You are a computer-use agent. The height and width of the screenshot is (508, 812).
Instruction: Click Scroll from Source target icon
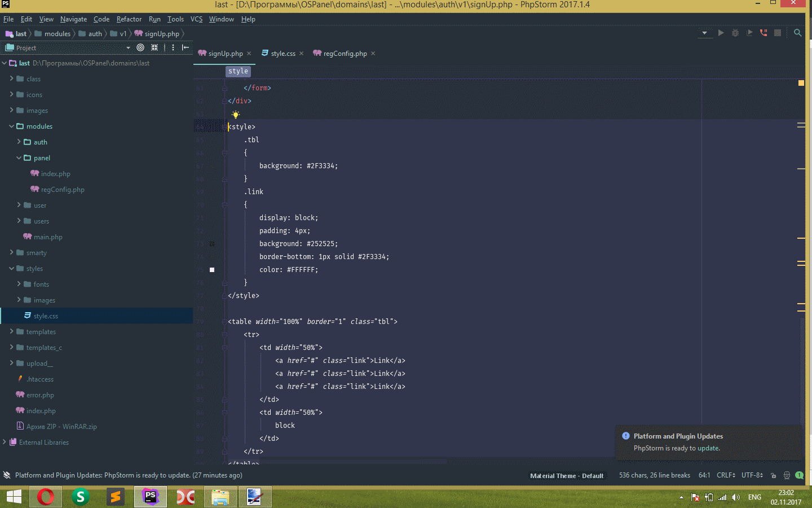pos(140,47)
